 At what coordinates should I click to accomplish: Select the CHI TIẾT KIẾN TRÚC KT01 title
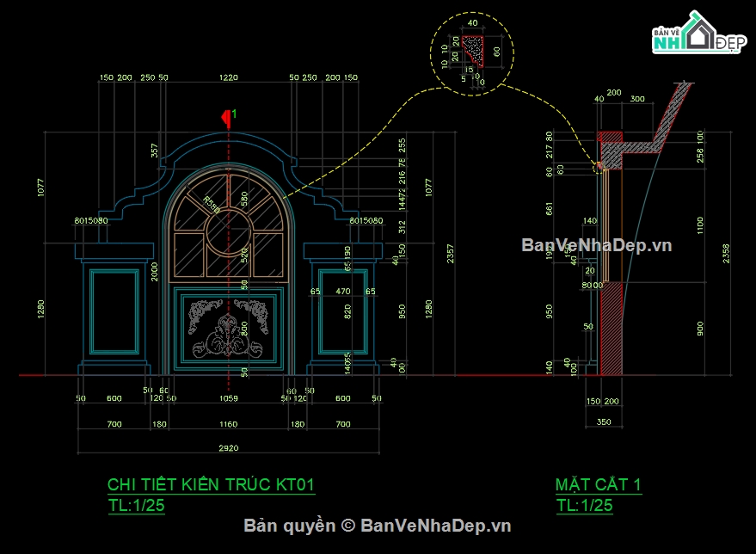[x=211, y=485]
